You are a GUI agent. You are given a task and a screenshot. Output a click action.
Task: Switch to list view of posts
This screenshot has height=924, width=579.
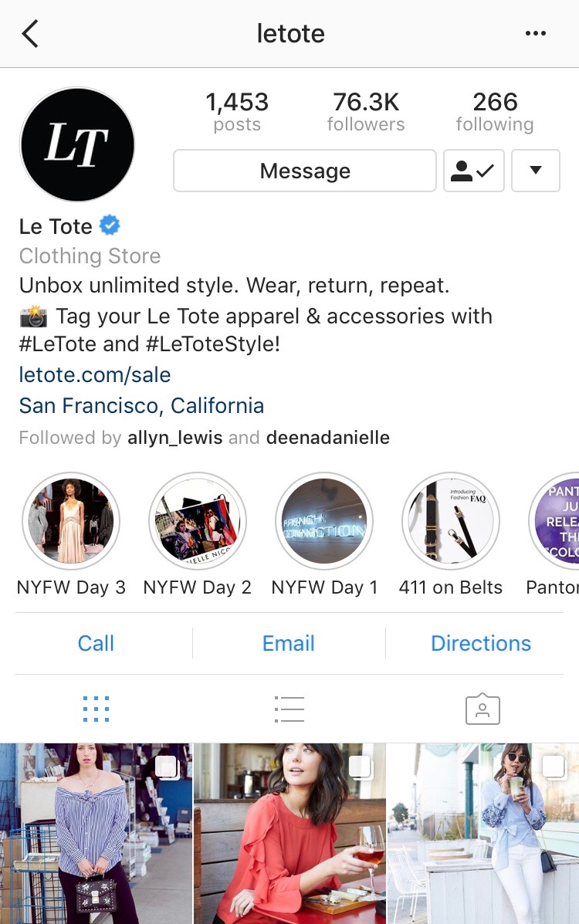(289, 709)
